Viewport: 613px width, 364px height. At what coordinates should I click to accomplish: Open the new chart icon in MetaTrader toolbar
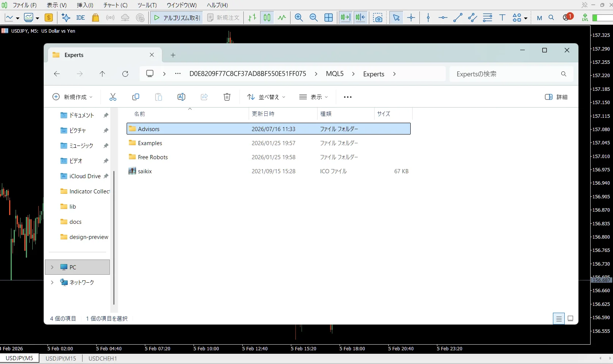9,17
